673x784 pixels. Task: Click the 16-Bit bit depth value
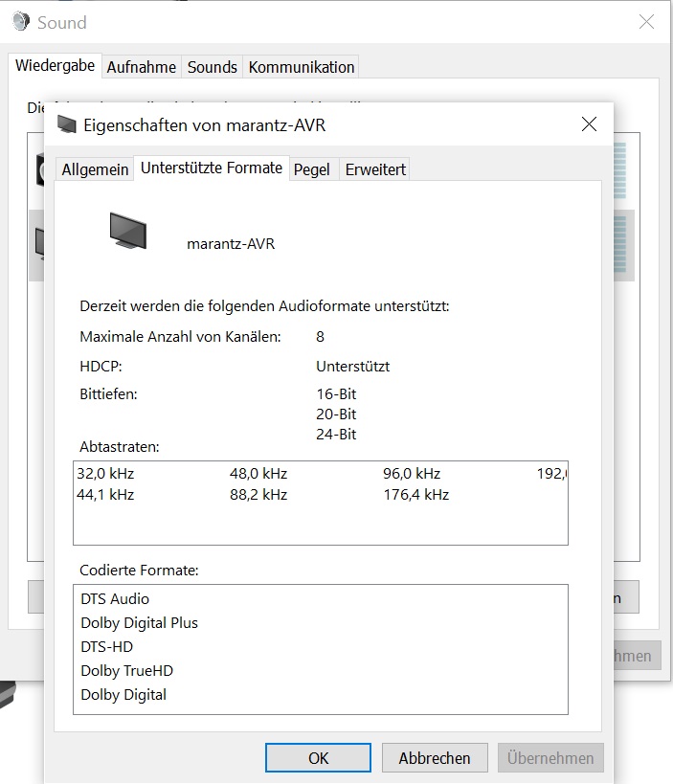[336, 394]
